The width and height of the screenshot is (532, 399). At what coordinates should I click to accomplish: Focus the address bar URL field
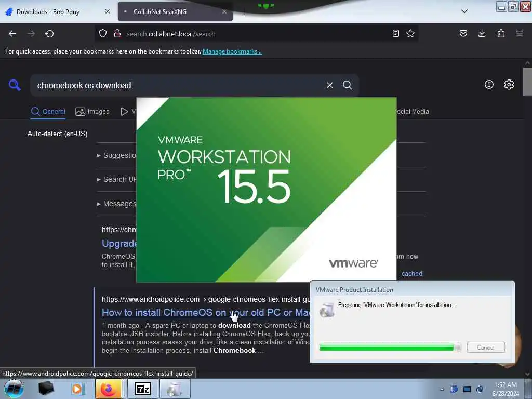pos(256,34)
